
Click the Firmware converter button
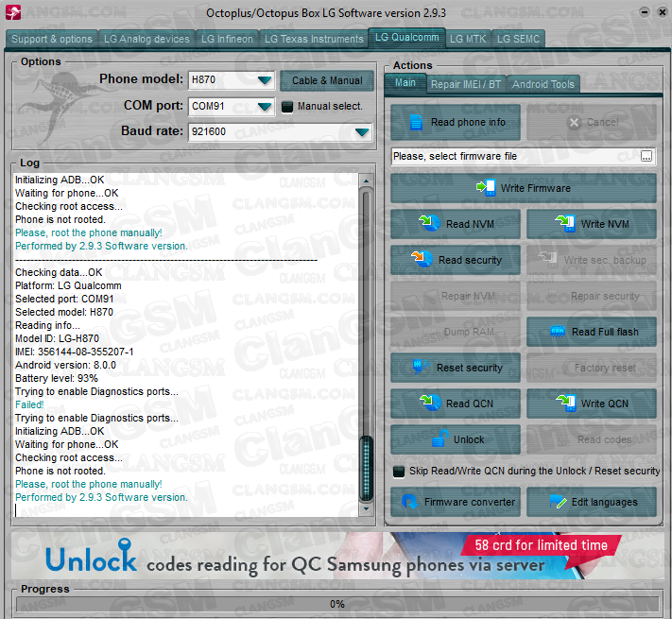pos(456,502)
